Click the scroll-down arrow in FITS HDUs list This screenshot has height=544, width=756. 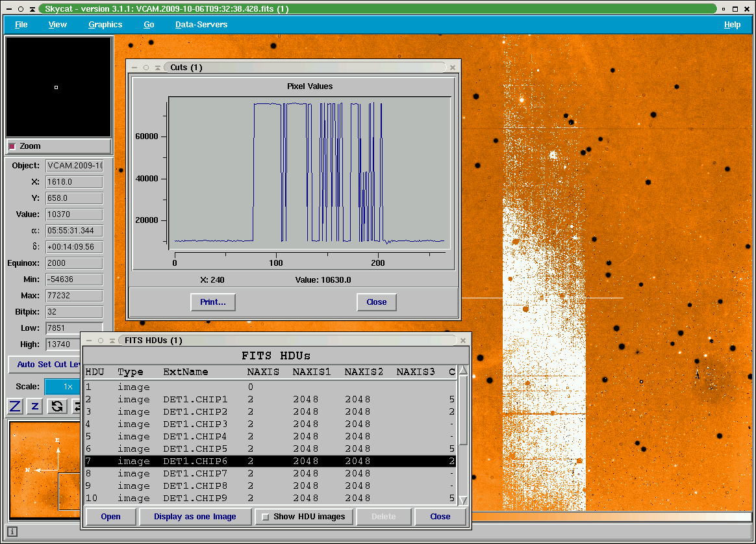(462, 500)
